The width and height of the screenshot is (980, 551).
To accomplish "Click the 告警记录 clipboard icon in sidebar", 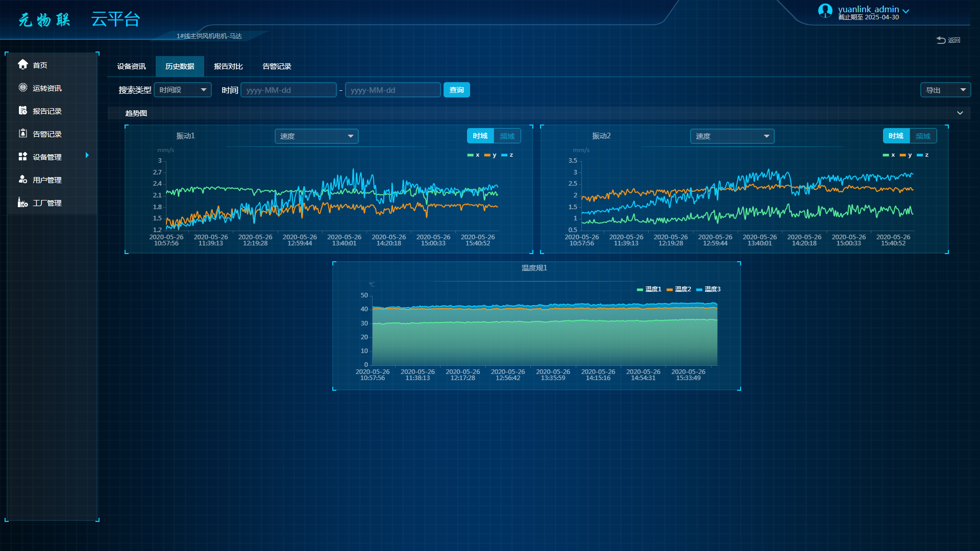I will pyautogui.click(x=22, y=133).
